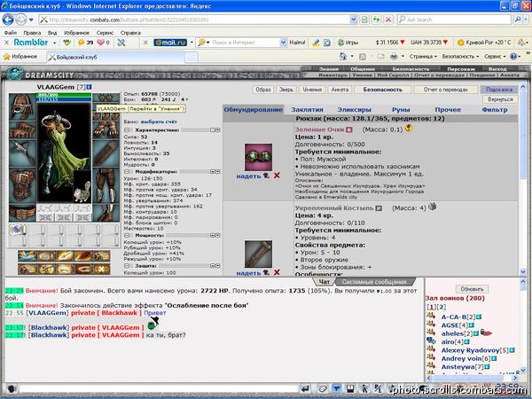Click the gloves equipment slot

106,130
